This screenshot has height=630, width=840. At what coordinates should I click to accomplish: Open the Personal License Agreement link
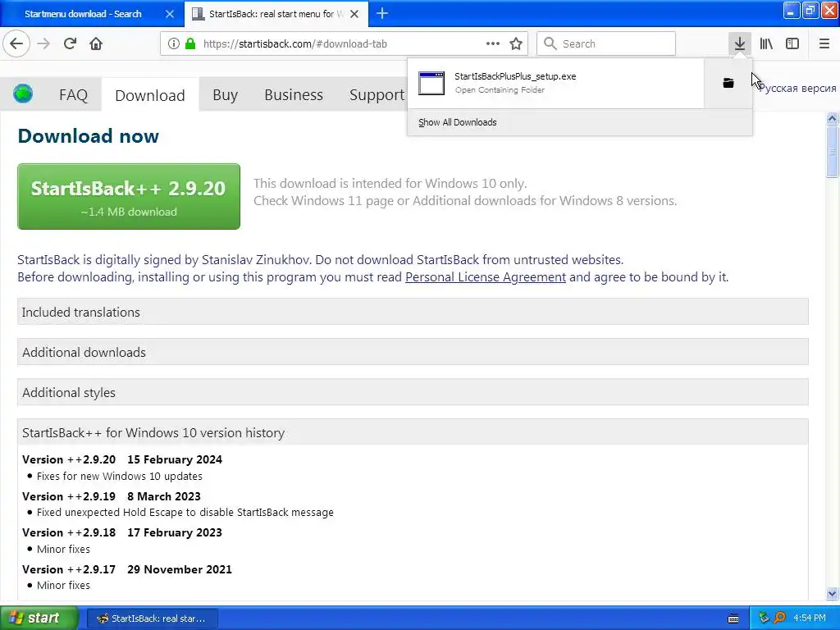click(x=486, y=277)
